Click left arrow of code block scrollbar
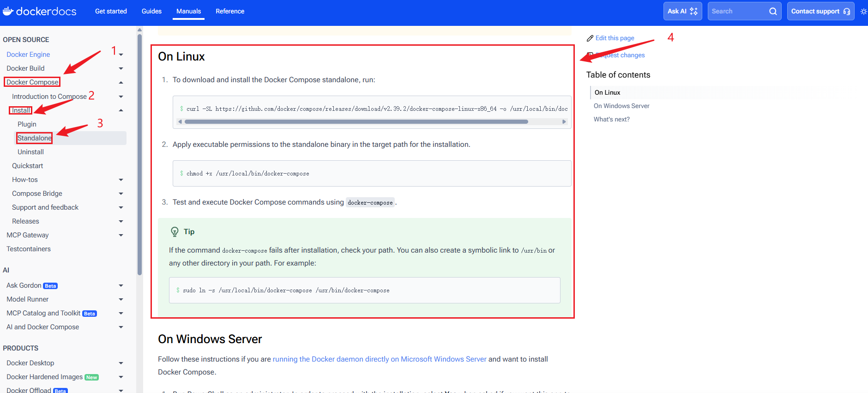Screen dimensions: 868x393 pos(180,122)
